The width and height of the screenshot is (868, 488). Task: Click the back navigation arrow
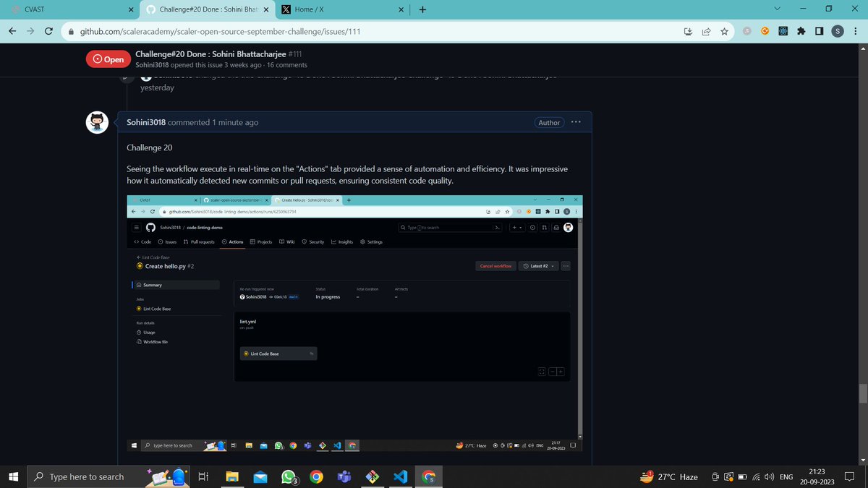coord(12,32)
